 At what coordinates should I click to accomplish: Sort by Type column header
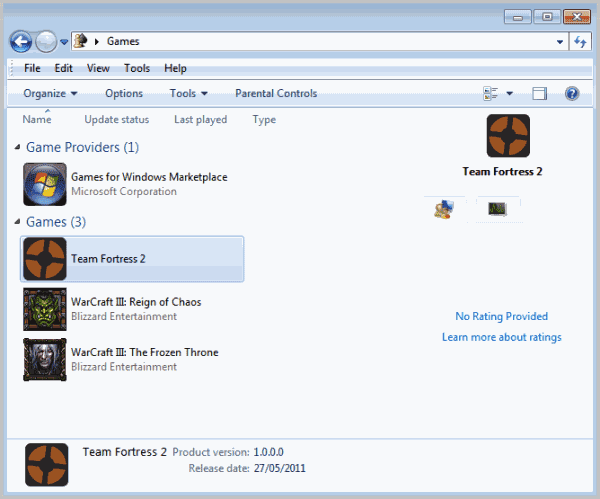pyautogui.click(x=264, y=119)
